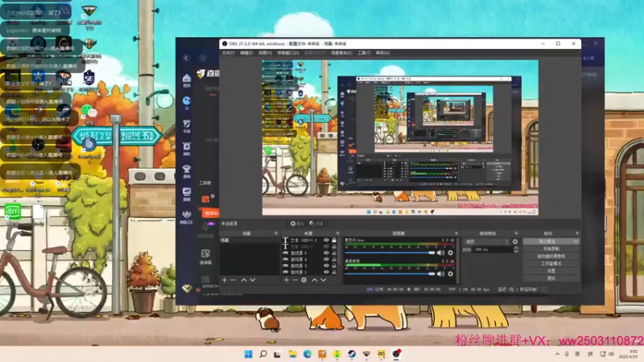Click the 首页 home icon in the left sidebar
644x362 pixels.
tap(187, 80)
